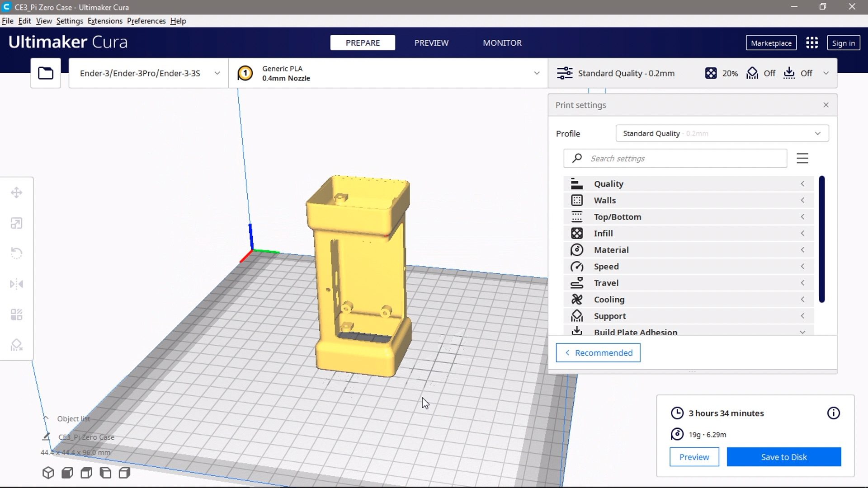Screen dimensions: 868x488
Task: Click the print settings scrollbar
Action: coord(821,239)
